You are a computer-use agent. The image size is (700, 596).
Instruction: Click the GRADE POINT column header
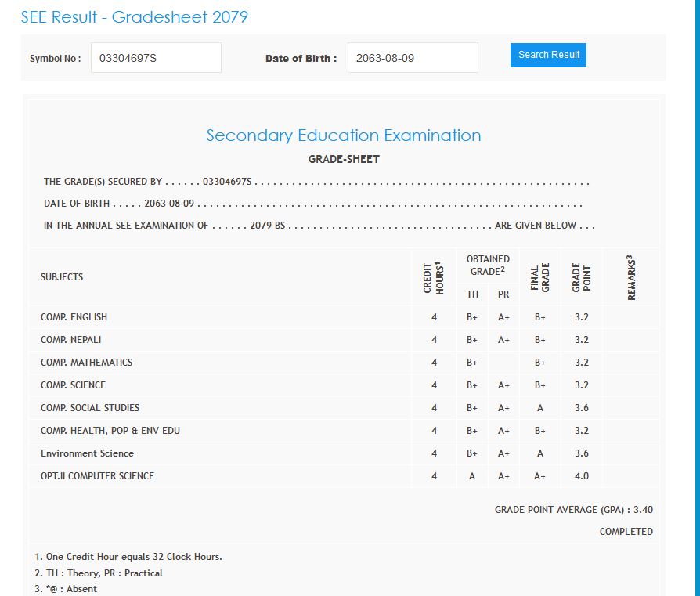[582, 277]
